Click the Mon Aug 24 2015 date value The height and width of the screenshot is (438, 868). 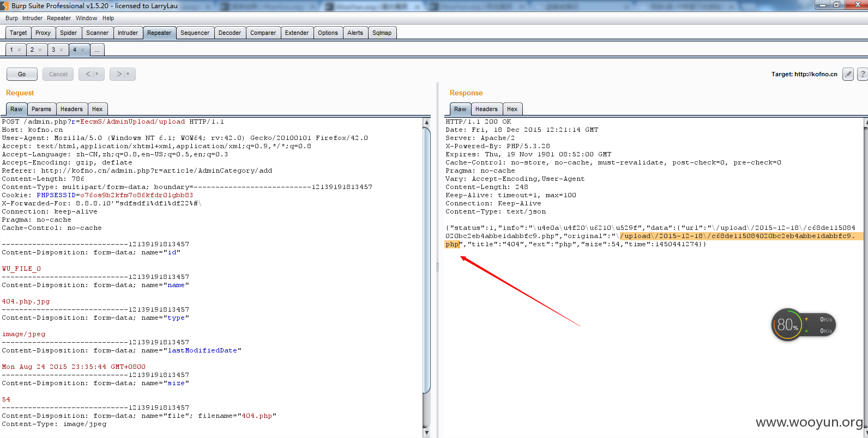74,367
